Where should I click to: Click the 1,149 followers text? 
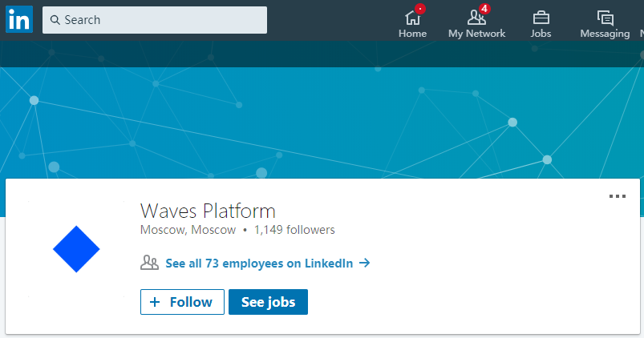coord(294,230)
